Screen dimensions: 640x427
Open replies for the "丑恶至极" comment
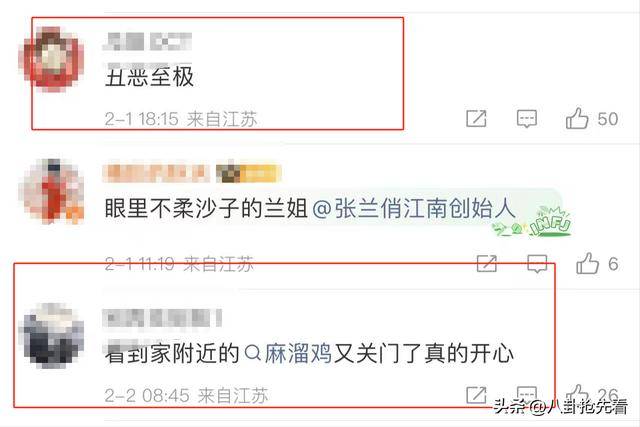click(527, 119)
